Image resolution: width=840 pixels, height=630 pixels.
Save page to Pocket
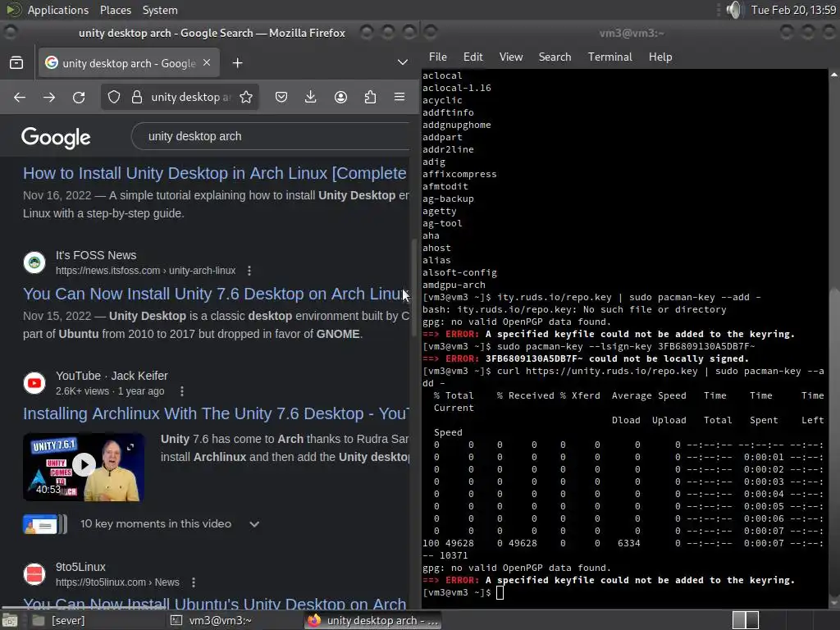point(281,97)
